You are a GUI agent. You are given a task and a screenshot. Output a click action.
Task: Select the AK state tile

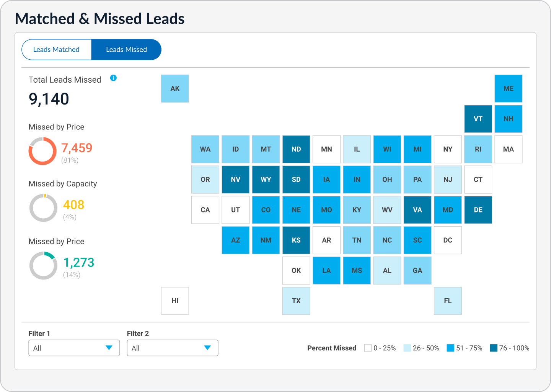[x=175, y=88]
